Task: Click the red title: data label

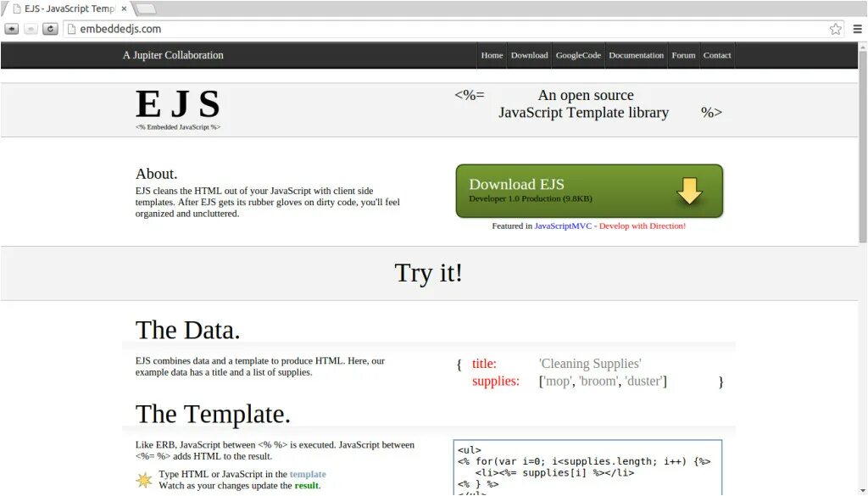Action: point(484,364)
